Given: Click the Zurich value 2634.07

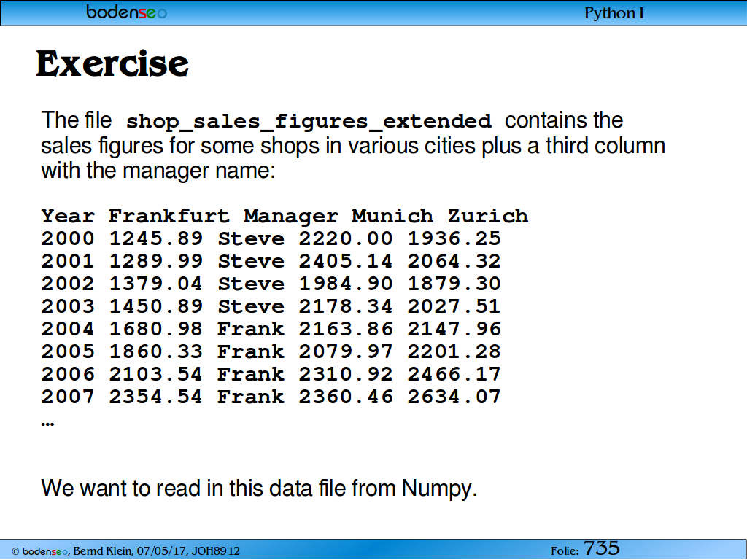Looking at the screenshot, I should pos(454,397).
